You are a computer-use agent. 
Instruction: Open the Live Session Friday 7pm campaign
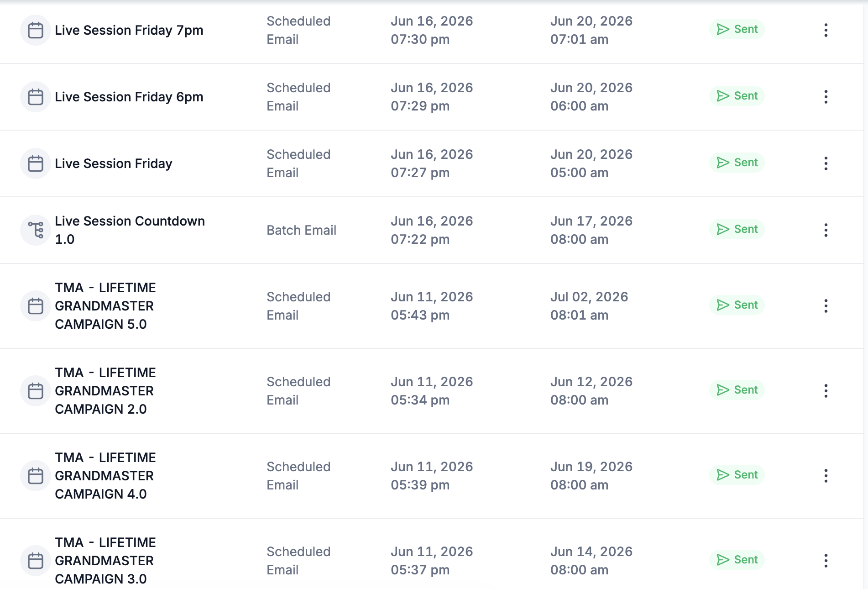129,30
